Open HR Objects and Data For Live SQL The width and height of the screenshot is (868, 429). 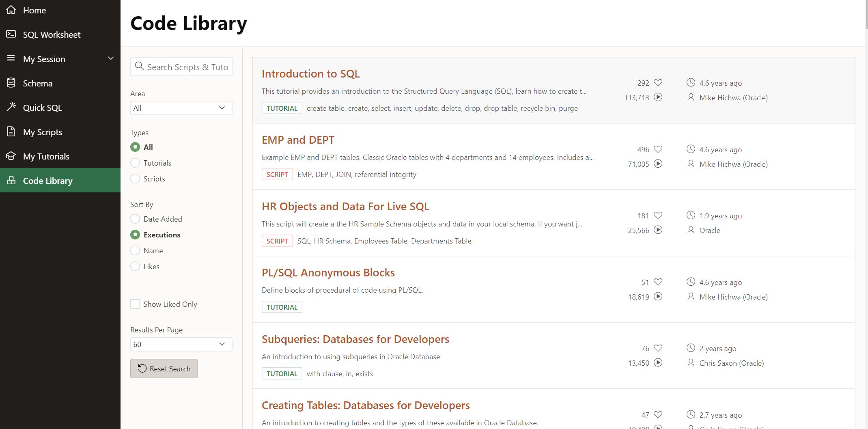345,207
